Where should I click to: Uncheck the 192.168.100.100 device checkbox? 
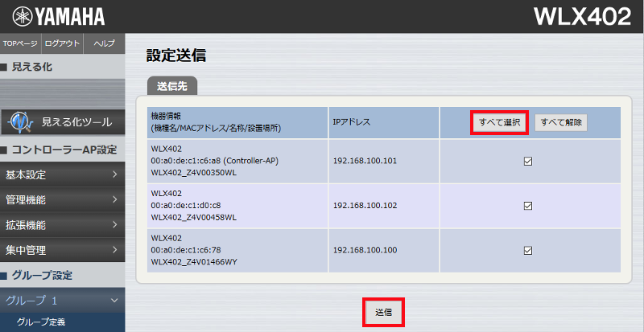point(528,250)
